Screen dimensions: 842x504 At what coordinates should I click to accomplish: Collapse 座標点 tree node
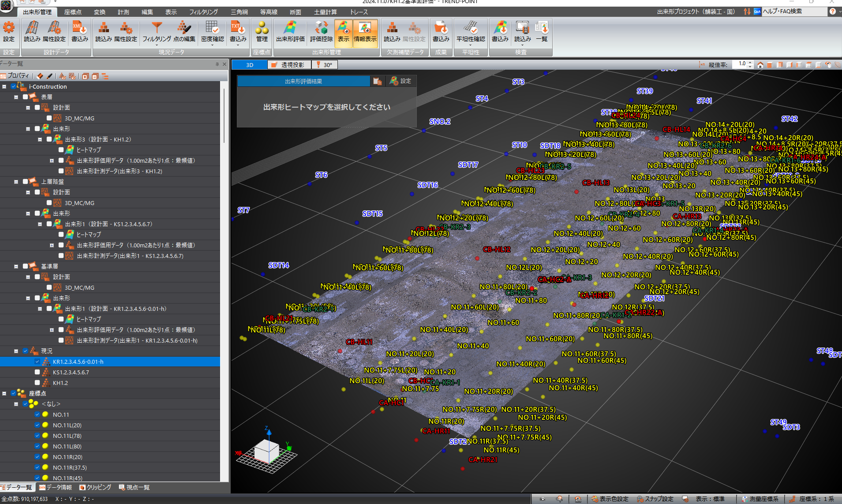click(4, 393)
